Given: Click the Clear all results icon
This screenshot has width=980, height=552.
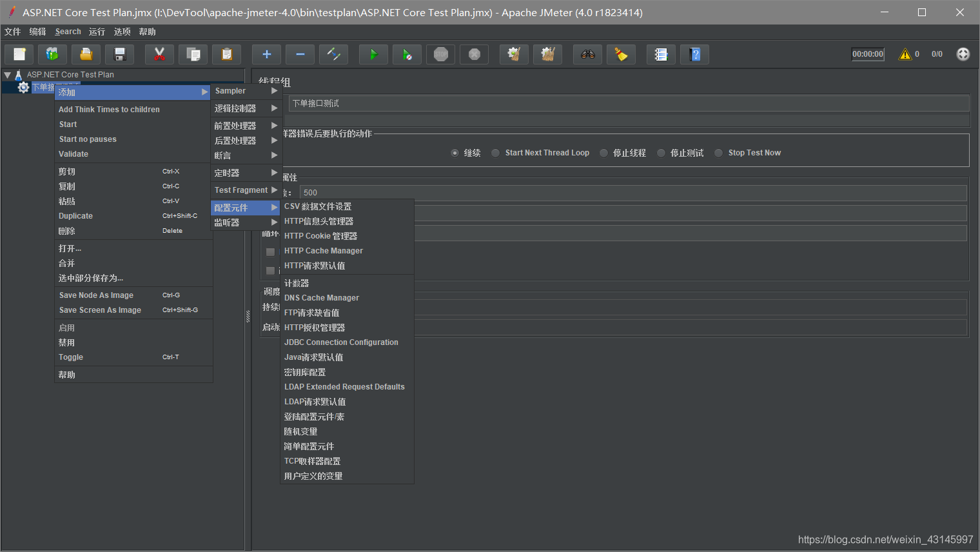Looking at the screenshot, I should 548,54.
